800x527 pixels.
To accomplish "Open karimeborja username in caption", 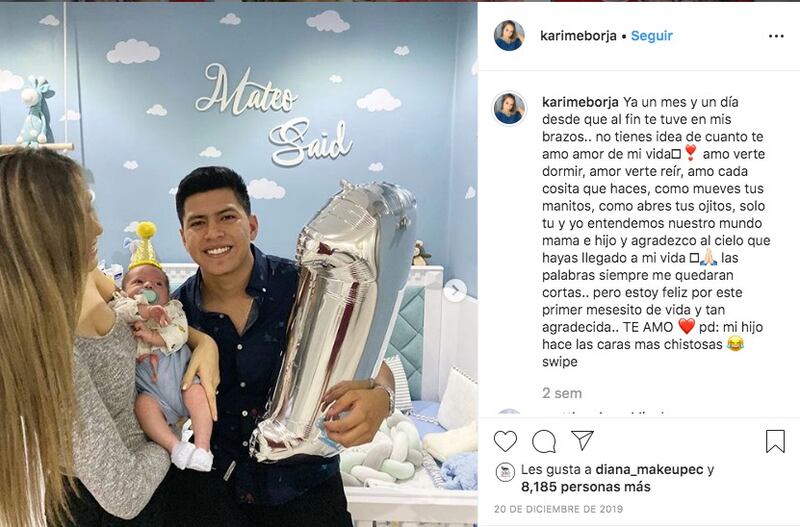I will click(580, 102).
